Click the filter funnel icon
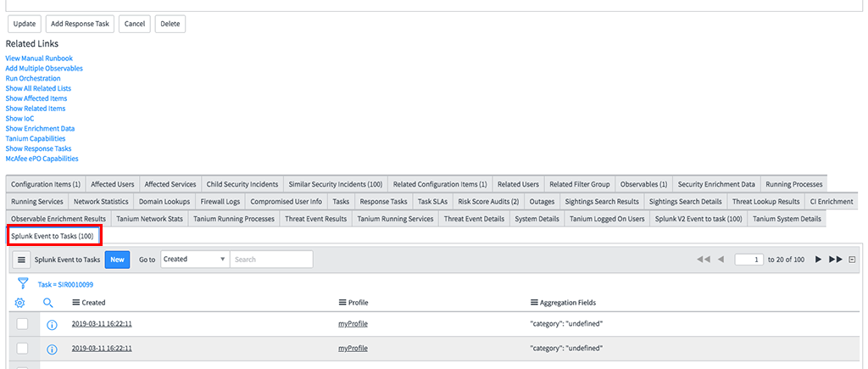868x369 pixels. click(23, 284)
